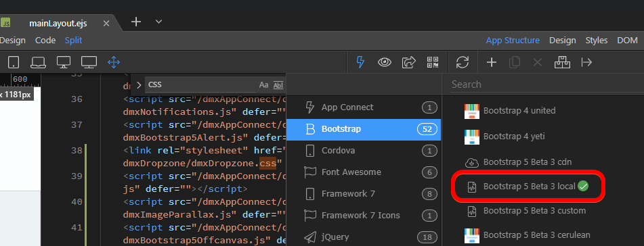Click line number 38 in the code gutter
This screenshot has height=246, width=644.
77,151
